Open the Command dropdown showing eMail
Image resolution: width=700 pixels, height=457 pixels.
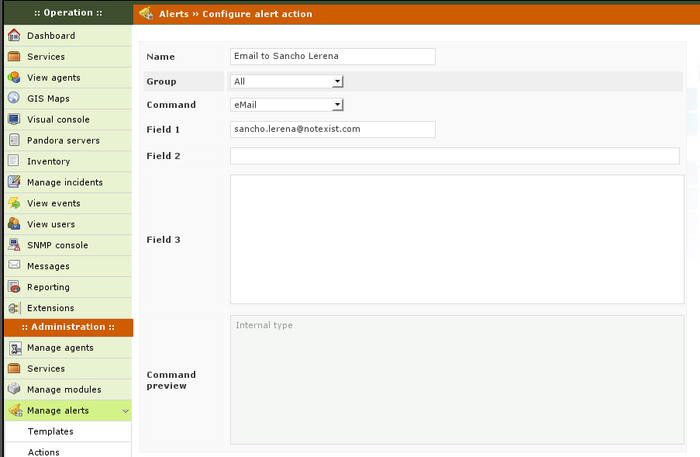coord(287,104)
